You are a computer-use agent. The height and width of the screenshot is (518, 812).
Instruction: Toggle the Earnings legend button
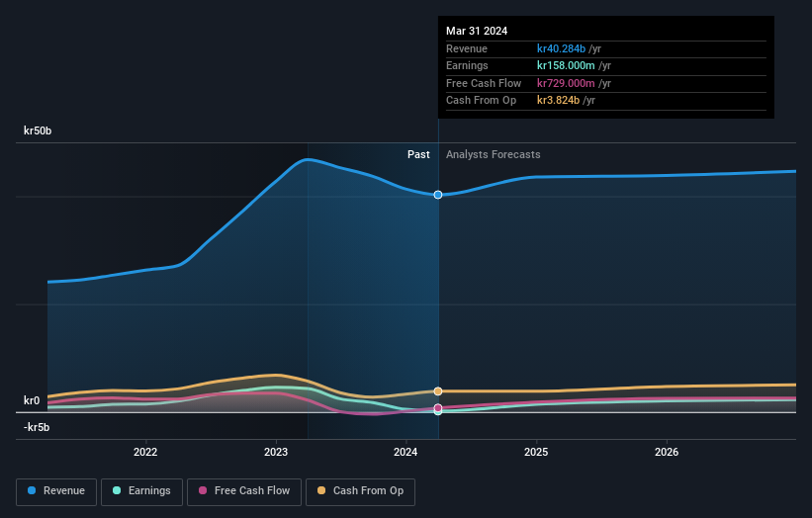click(x=141, y=491)
